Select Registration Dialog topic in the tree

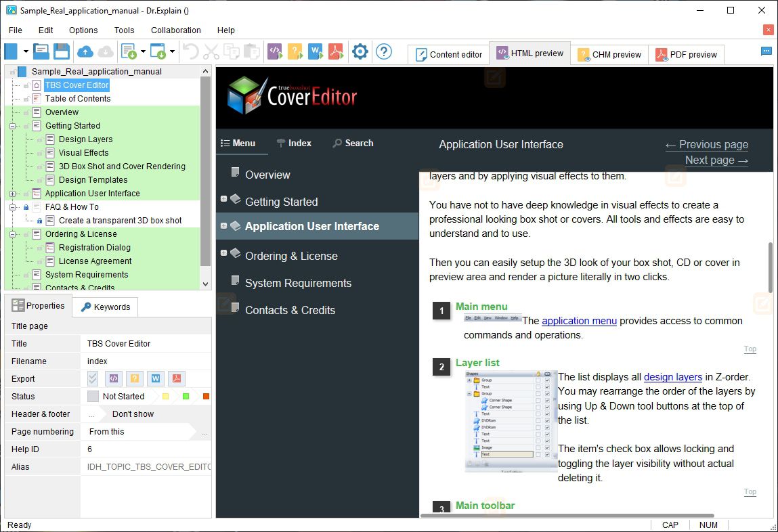[94, 248]
